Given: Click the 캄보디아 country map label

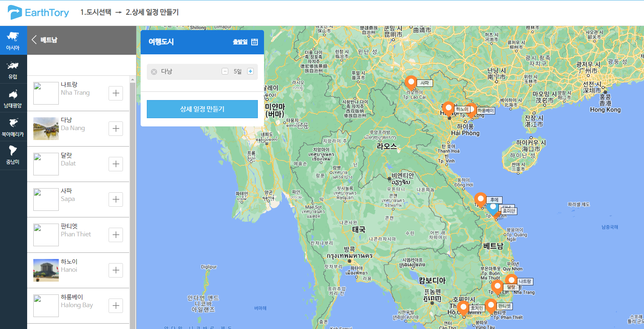Looking at the screenshot, I should [x=432, y=281].
